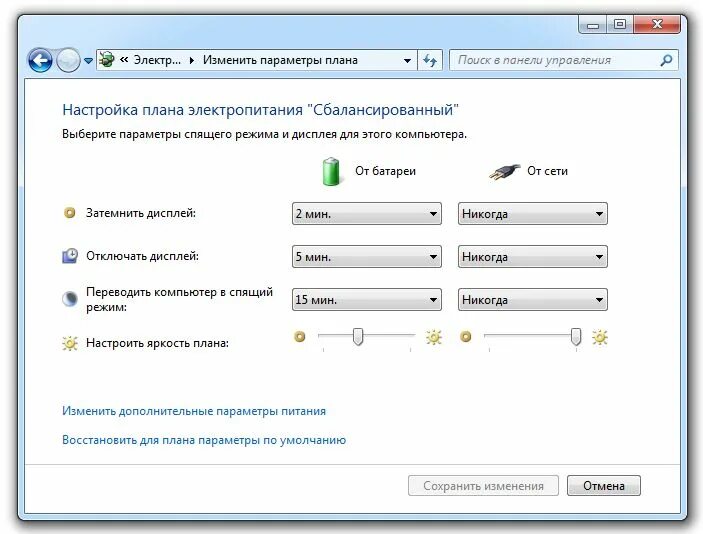Open plugged-in 'Отключать дисплей' dropdown showing Никогда
703x534 pixels.
[x=533, y=256]
